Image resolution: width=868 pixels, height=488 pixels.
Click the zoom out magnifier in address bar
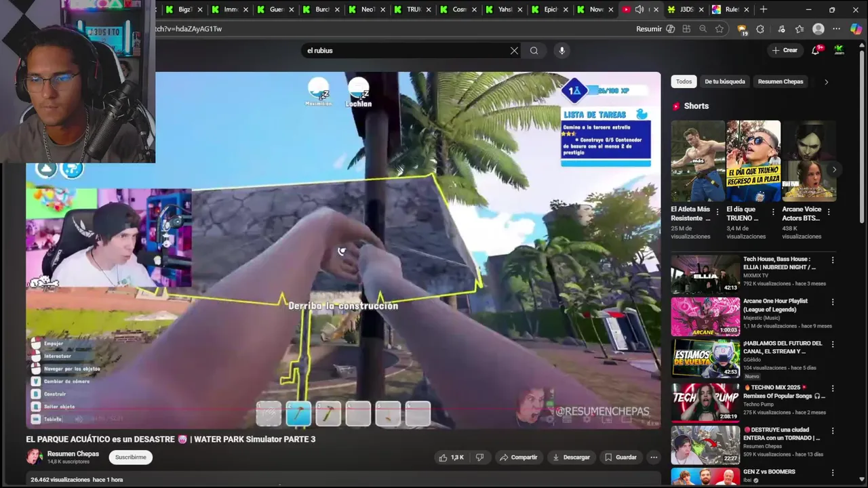coord(703,29)
